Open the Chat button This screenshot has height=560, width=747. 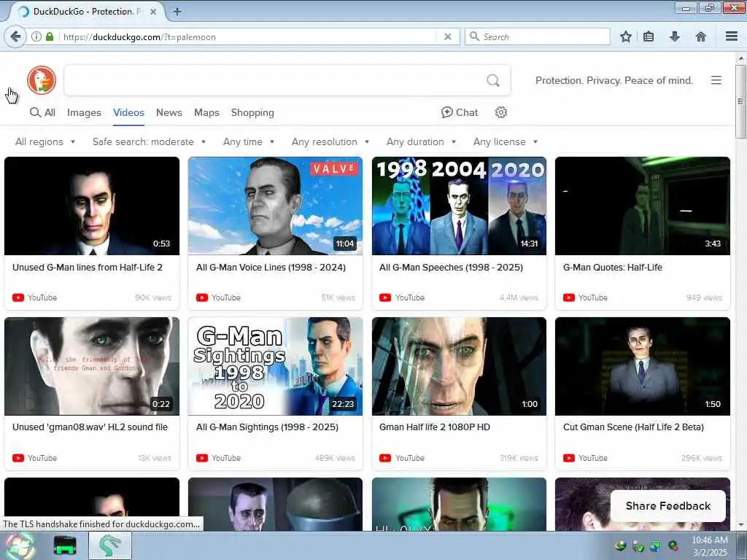pyautogui.click(x=460, y=112)
